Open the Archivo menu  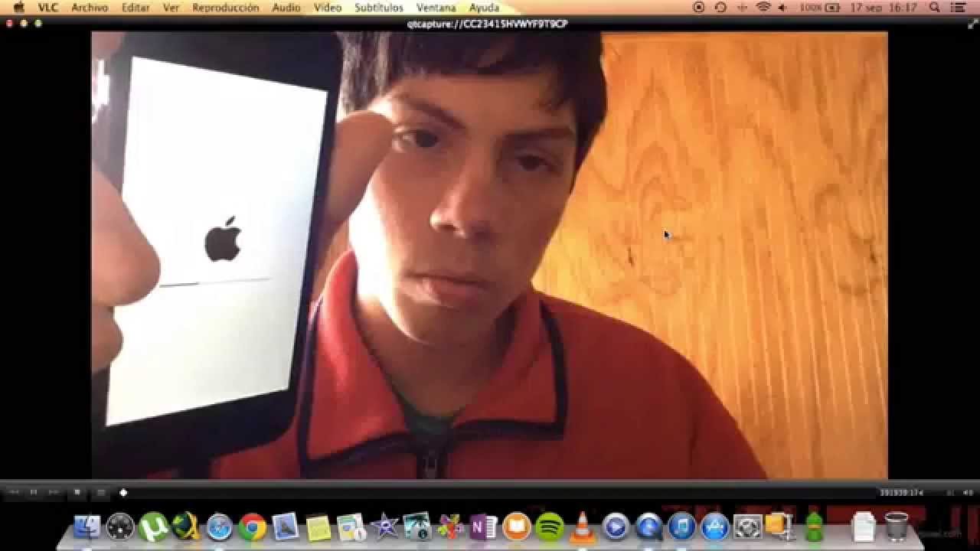click(x=89, y=8)
